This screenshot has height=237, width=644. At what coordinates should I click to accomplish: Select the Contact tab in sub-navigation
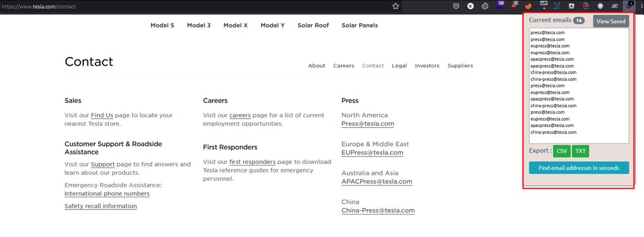(x=373, y=66)
